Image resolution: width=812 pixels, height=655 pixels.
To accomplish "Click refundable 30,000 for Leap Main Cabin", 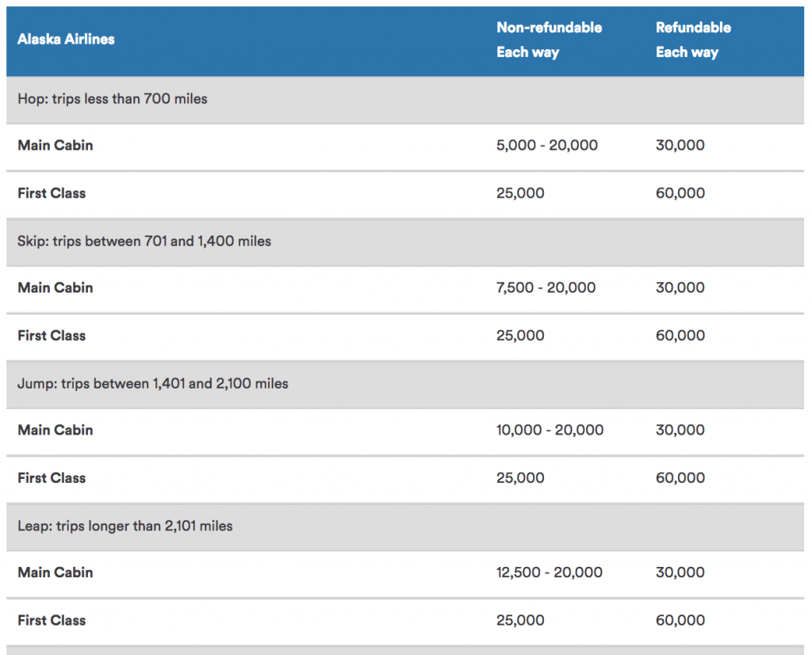I will [x=680, y=573].
